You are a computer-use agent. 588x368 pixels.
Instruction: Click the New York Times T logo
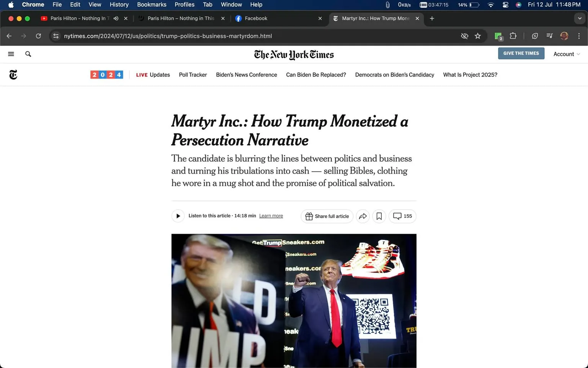point(13,74)
